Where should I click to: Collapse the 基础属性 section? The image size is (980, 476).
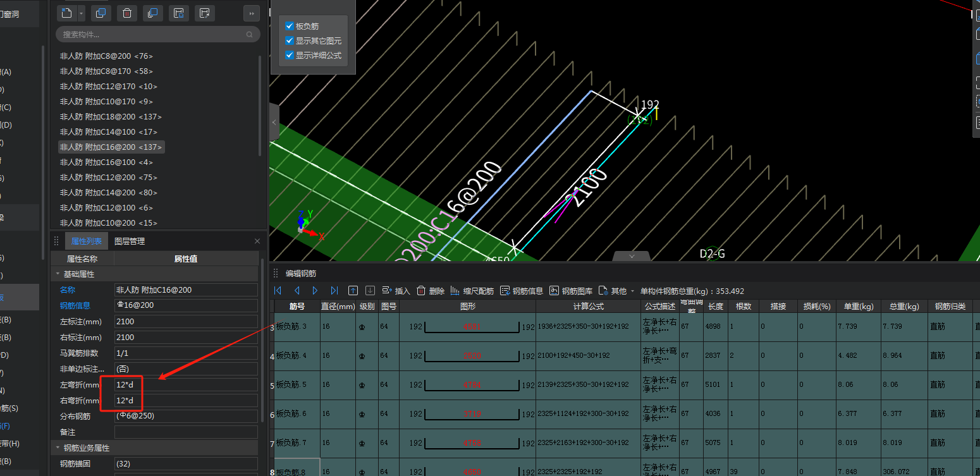58,274
